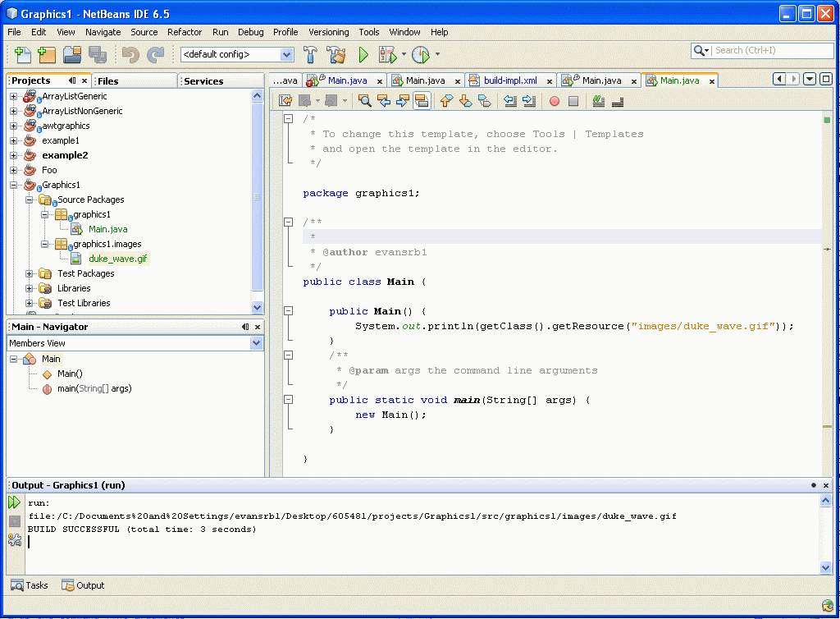Open the Tasks tab at bottom
This screenshot has height=619, width=840.
click(30, 585)
